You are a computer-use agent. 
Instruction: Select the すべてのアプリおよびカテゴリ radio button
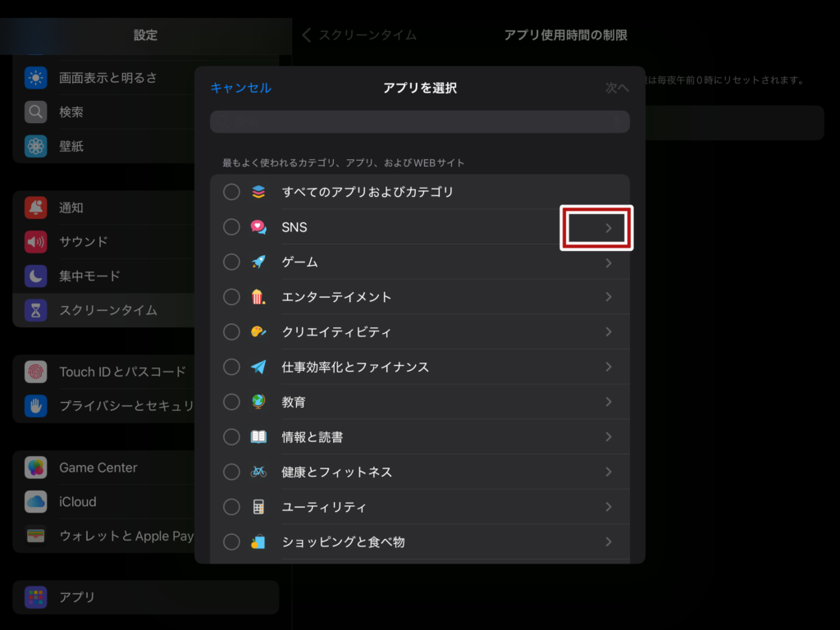tap(232, 192)
